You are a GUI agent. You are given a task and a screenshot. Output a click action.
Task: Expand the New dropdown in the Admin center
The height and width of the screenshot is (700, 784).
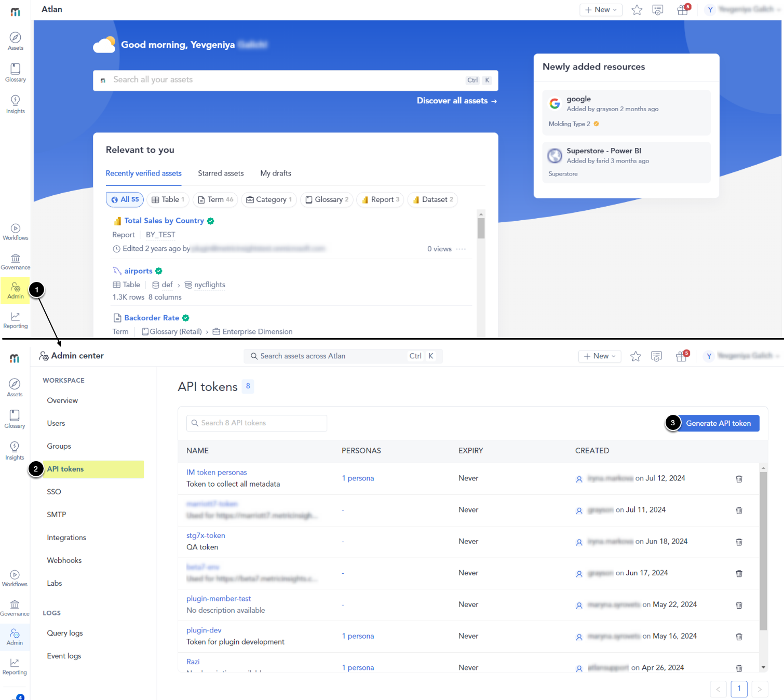[x=600, y=356]
